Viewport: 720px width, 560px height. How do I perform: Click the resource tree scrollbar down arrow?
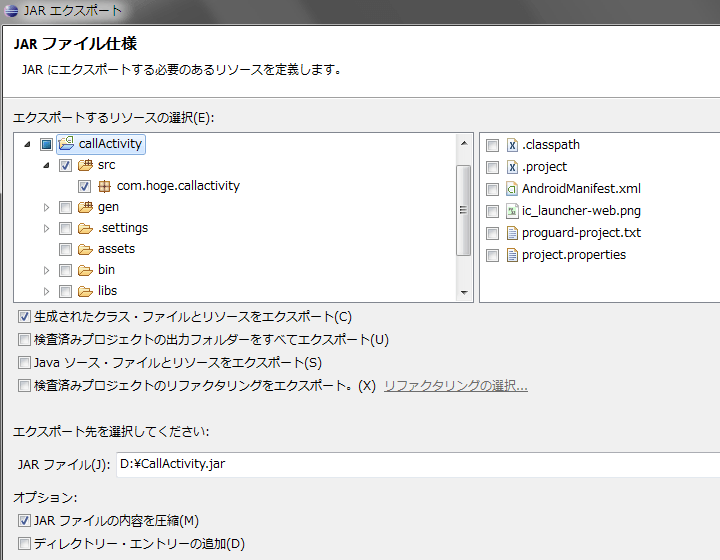coord(463,291)
